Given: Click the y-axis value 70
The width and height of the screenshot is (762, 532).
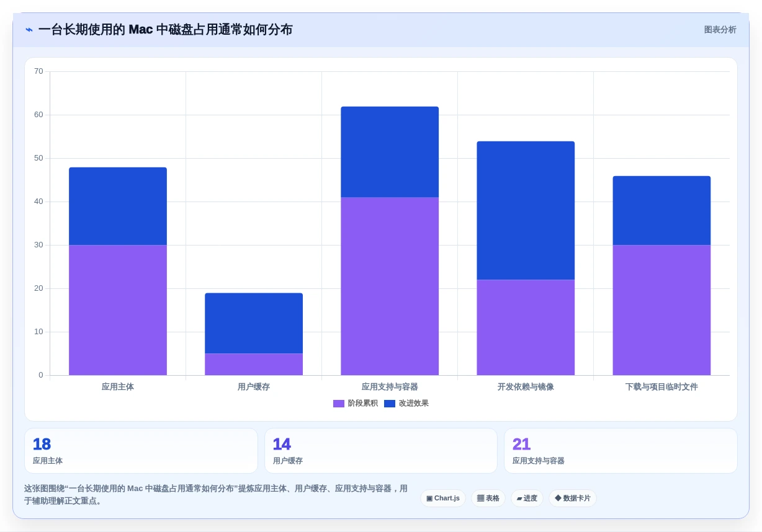Looking at the screenshot, I should [x=38, y=71].
